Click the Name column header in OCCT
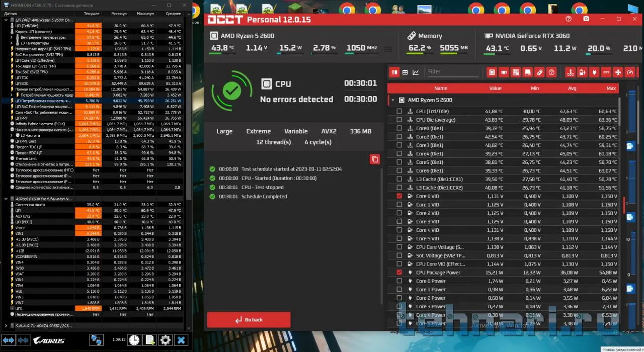Screen dimensions: 644x352 (440, 89)
